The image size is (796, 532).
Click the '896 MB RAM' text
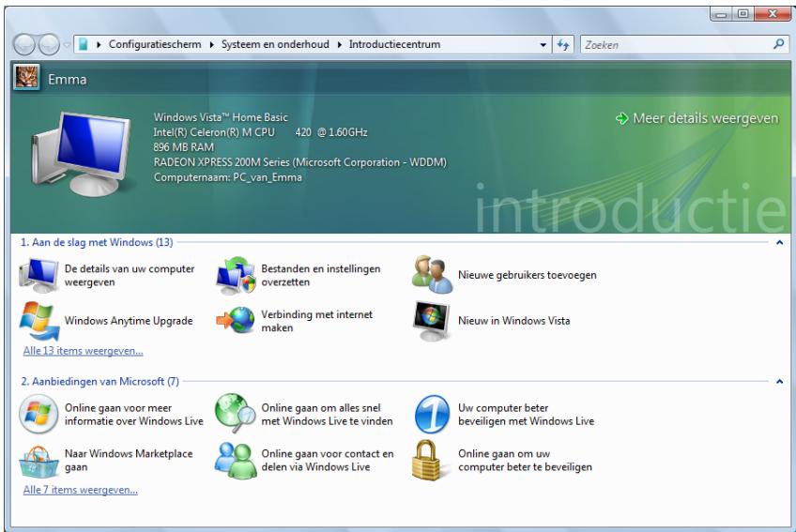183,147
